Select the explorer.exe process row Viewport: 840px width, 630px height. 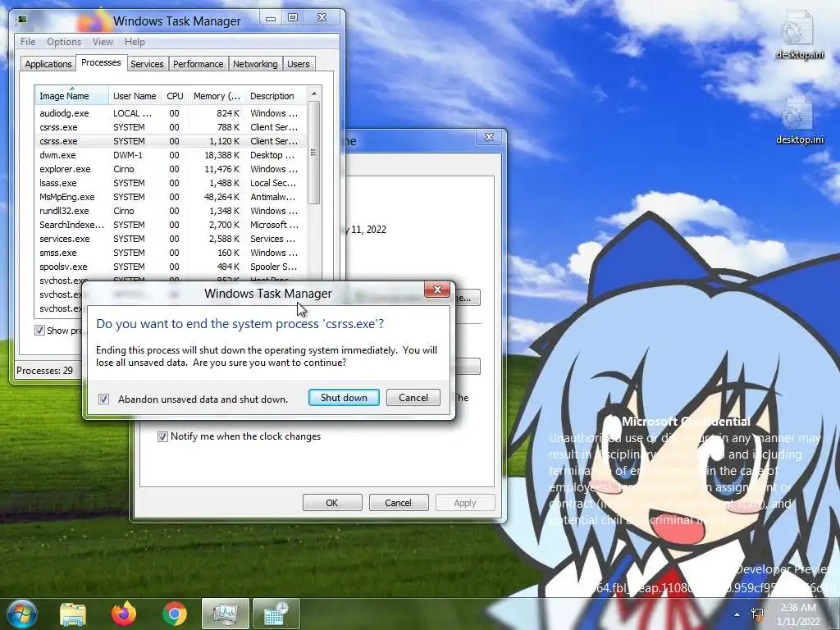point(171,169)
